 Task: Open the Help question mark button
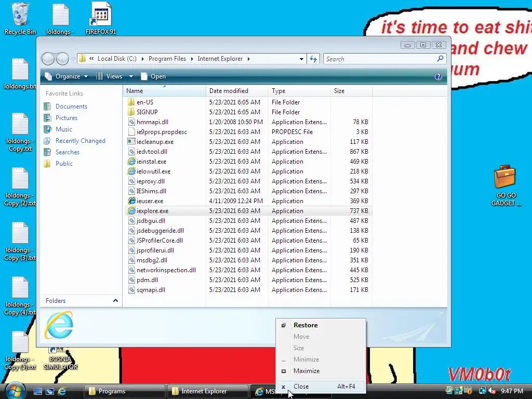pyautogui.click(x=438, y=76)
